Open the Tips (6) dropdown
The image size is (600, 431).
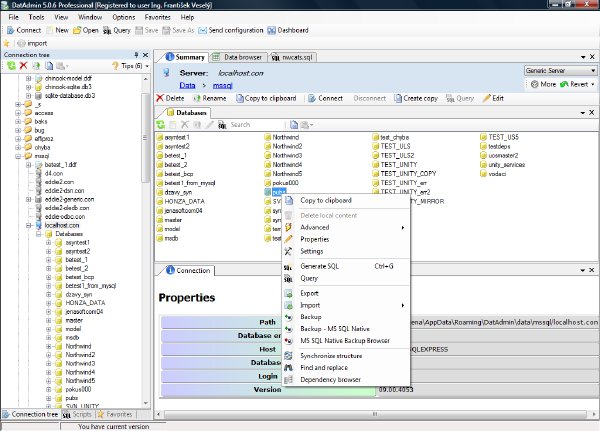(130, 66)
